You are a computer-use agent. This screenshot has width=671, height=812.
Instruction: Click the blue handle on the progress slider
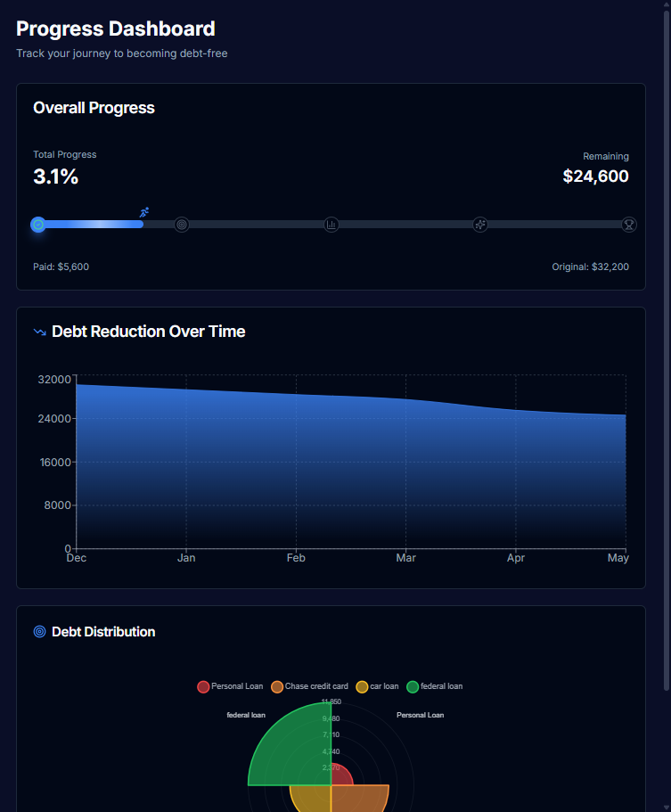38,225
